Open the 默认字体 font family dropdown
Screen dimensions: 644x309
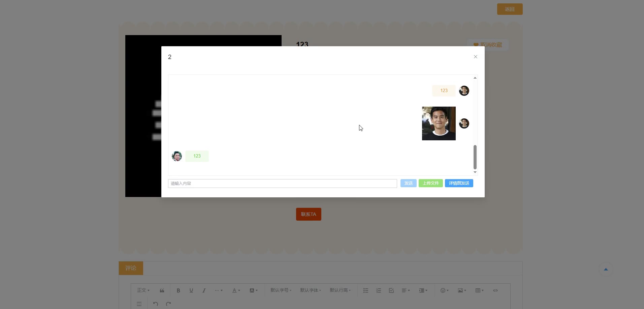pos(311,290)
